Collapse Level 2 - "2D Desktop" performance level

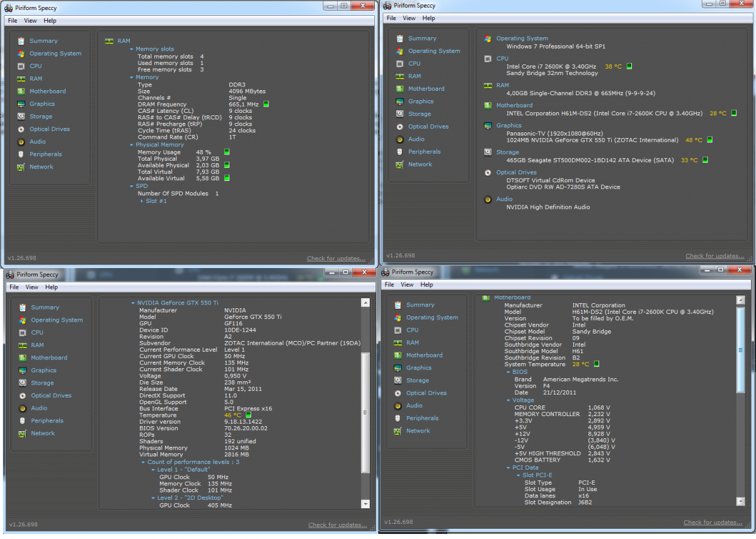click(x=152, y=499)
